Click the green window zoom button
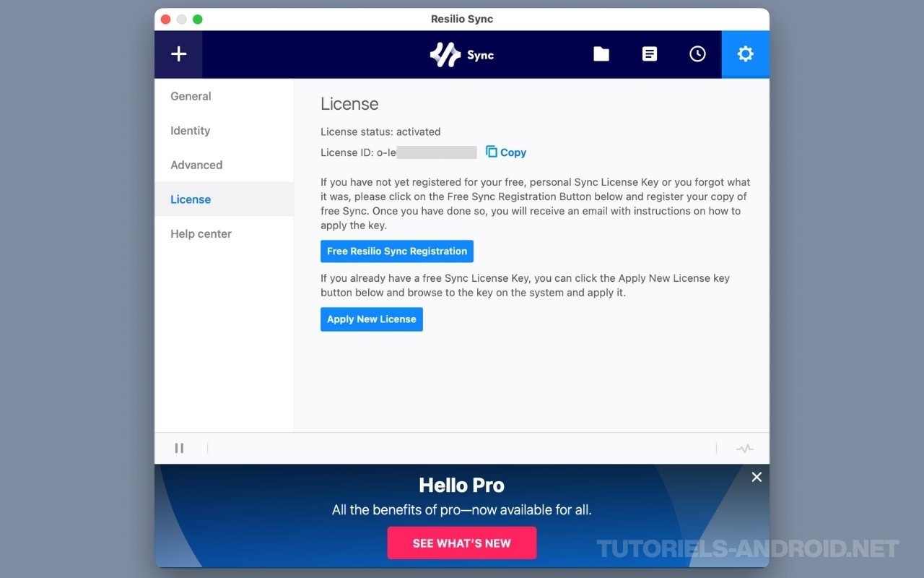 (x=198, y=20)
